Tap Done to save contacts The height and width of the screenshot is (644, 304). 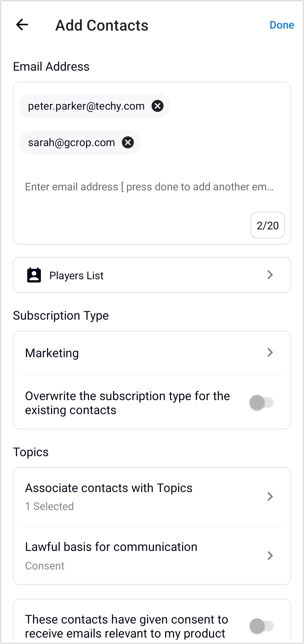(282, 25)
